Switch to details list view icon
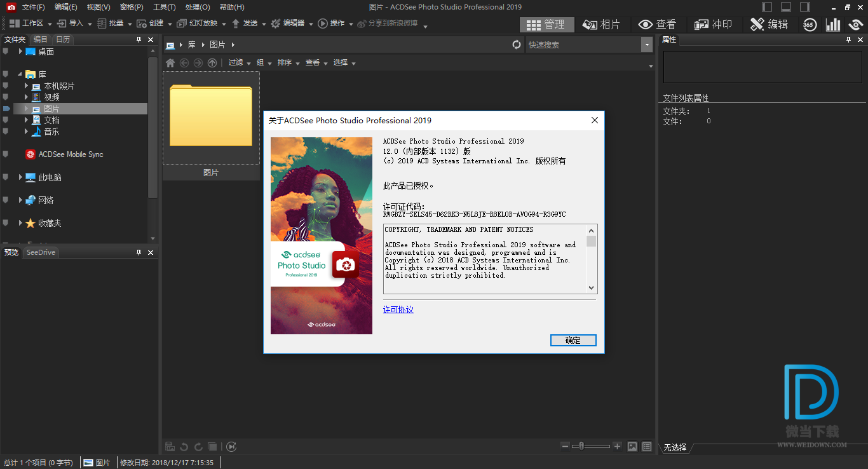Screen dimensions: 868x469 (x=647, y=447)
